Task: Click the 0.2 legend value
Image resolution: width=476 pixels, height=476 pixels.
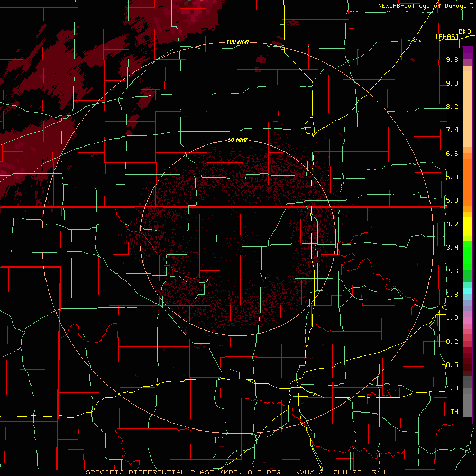Action: (452, 342)
